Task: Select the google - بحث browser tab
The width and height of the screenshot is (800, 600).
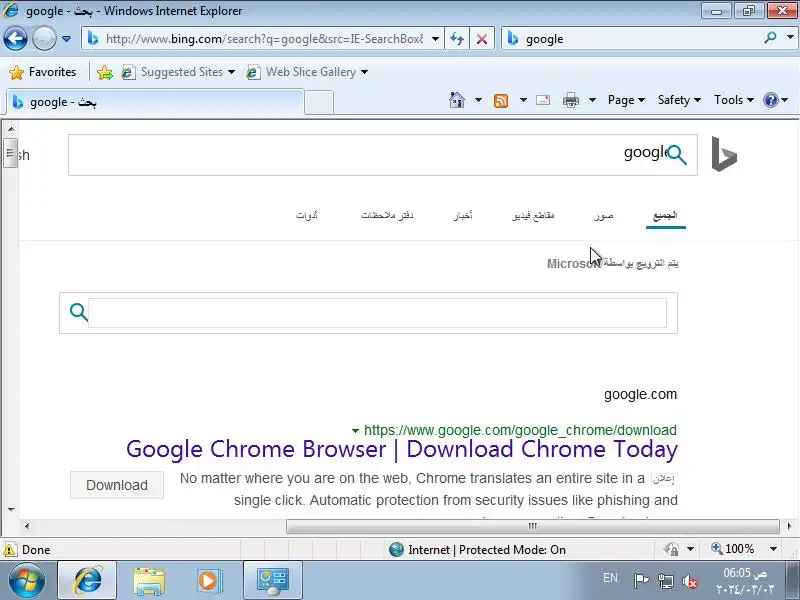Action: point(155,102)
